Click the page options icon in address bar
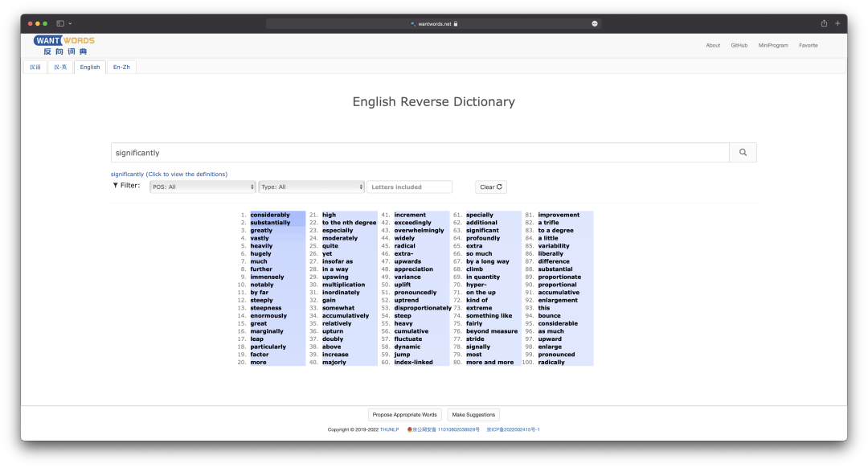868x468 pixels. point(595,24)
